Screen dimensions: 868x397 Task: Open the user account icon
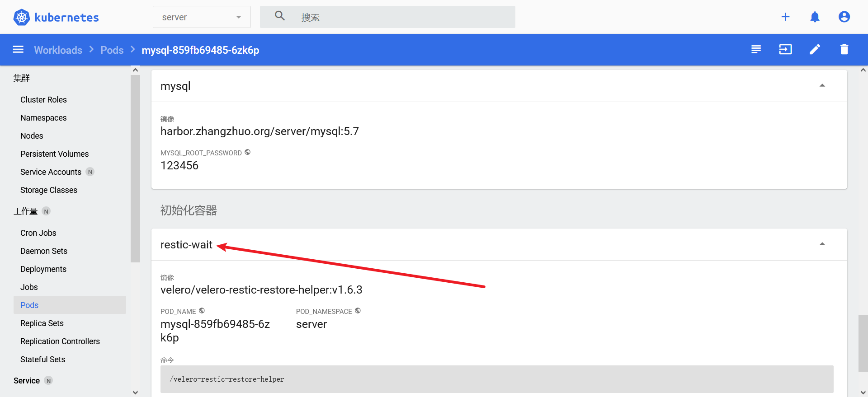click(844, 17)
